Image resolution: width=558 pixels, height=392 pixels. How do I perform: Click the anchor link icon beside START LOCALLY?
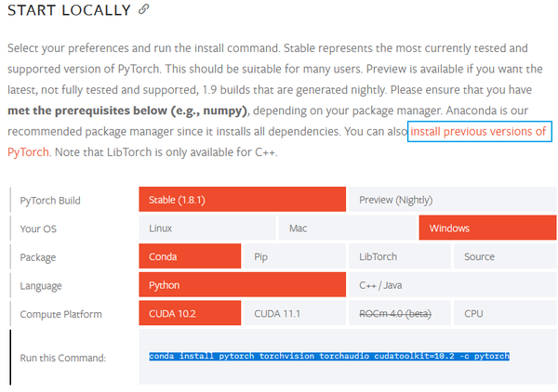point(144,9)
